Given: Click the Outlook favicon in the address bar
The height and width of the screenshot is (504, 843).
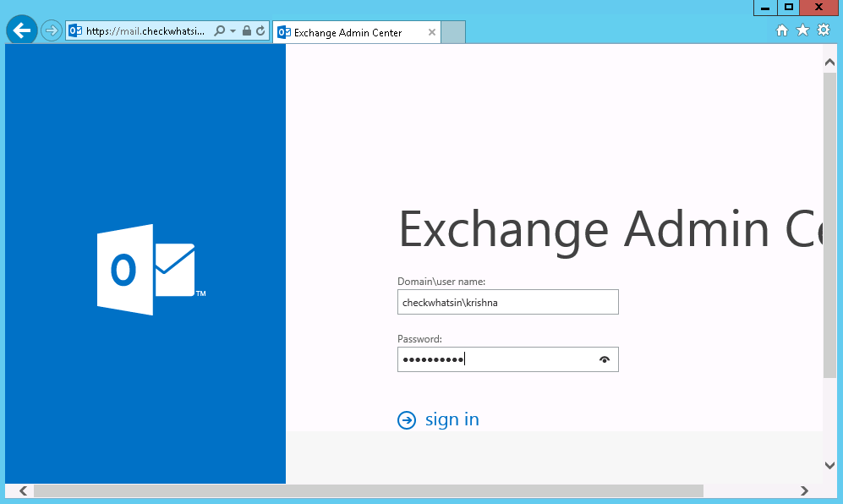Looking at the screenshot, I should pyautogui.click(x=75, y=30).
